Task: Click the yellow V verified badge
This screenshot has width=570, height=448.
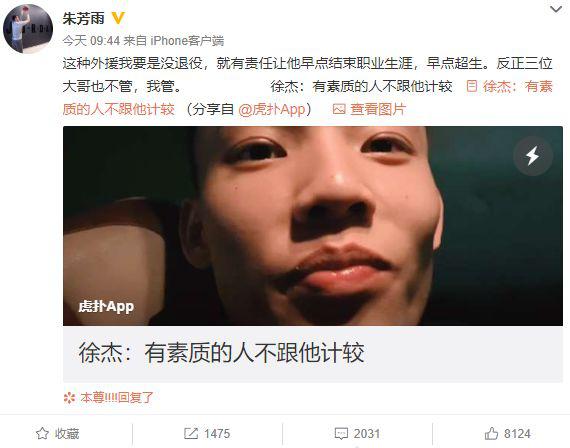Action: click(118, 18)
